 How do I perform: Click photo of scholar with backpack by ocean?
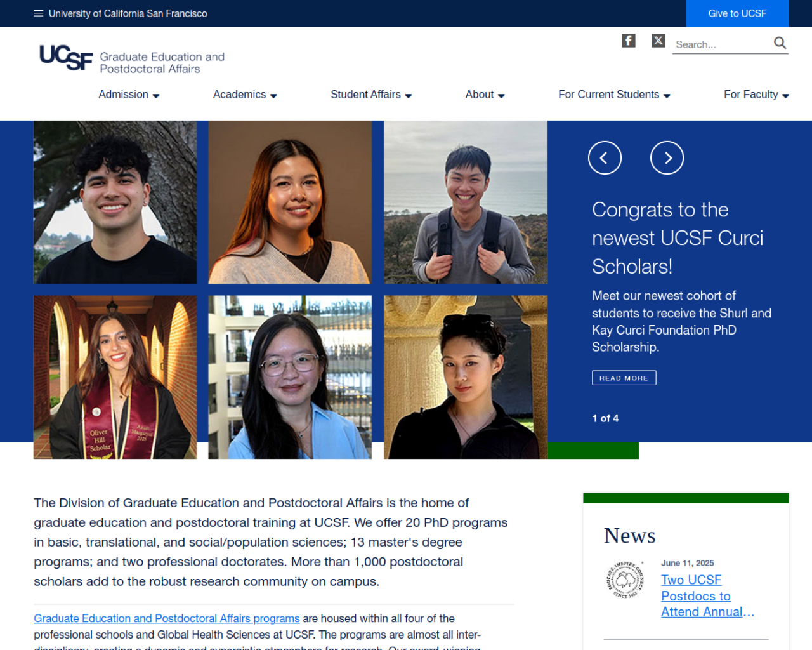pos(466,202)
